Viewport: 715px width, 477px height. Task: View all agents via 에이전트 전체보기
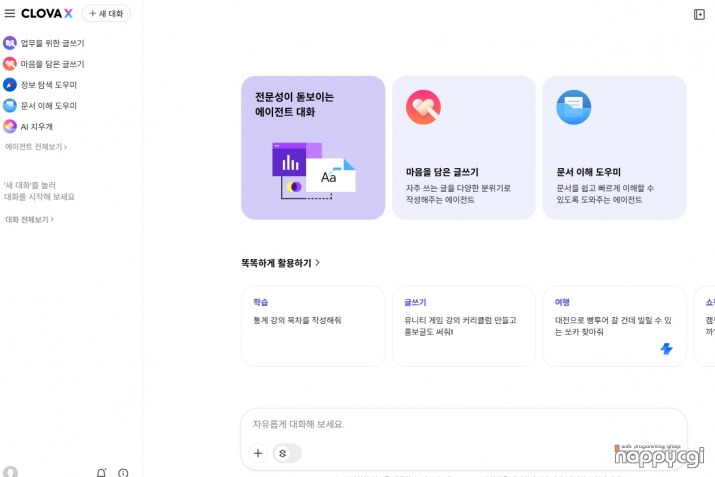click(36, 147)
